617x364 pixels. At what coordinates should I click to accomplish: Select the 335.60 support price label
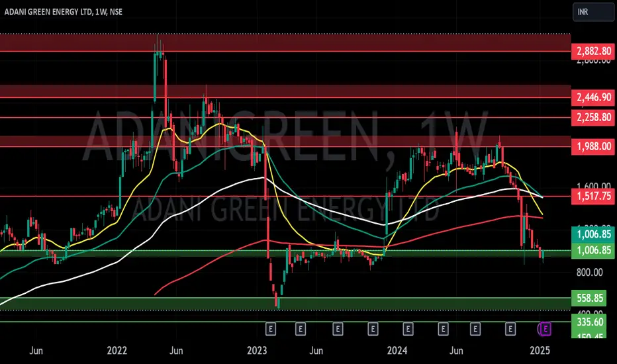pos(589,322)
